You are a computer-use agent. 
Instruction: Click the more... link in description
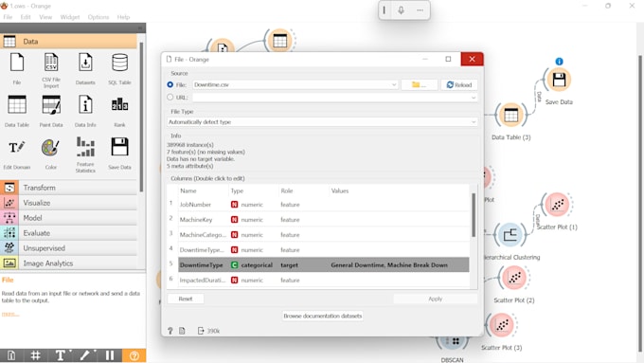[9, 314]
